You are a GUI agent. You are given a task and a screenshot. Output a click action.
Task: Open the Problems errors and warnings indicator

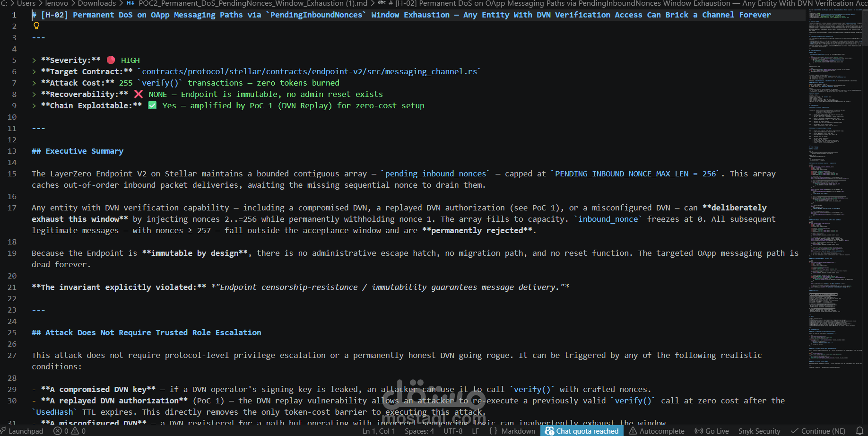(x=69, y=431)
